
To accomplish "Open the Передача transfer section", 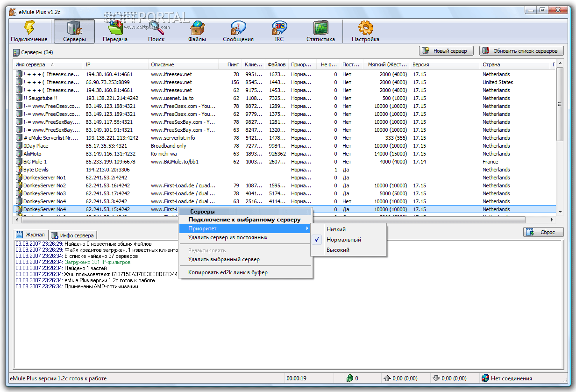I will tap(115, 32).
